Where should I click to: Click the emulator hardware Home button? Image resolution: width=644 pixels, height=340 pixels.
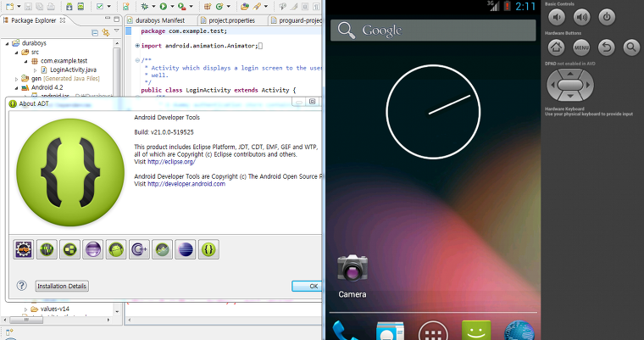(557, 47)
